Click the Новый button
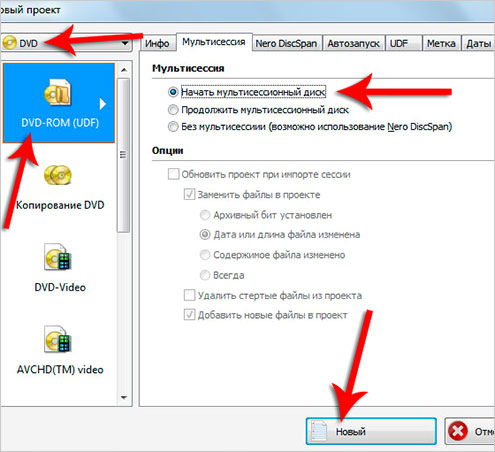 point(371,431)
